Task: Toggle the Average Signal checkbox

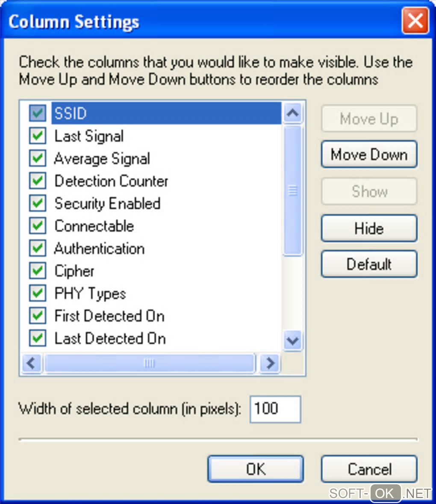Action: [38, 158]
